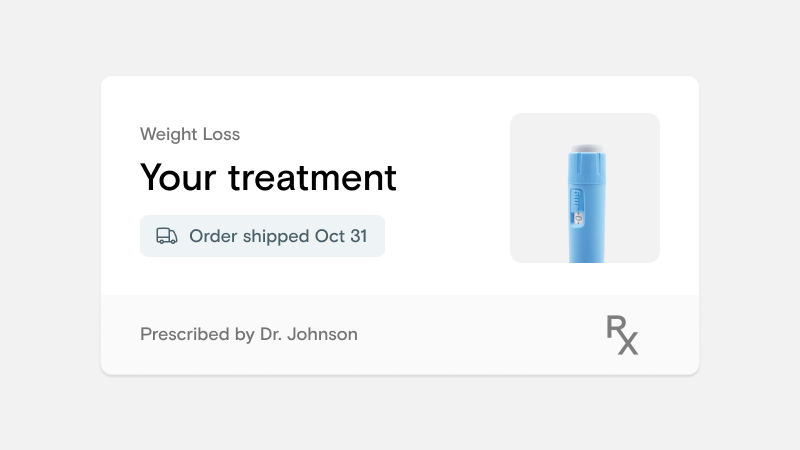Click the Rx prescription symbol
Screen dimensions: 800x450
tap(622, 335)
